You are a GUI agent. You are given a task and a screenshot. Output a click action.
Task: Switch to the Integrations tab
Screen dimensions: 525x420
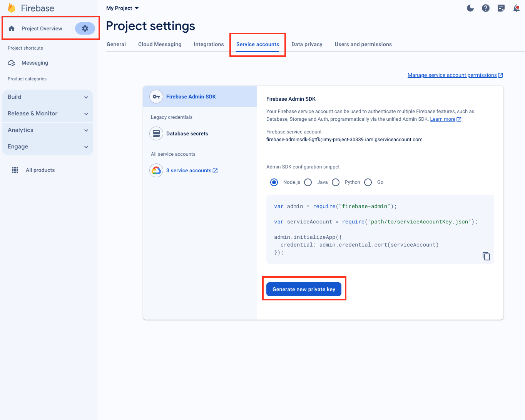click(x=209, y=44)
